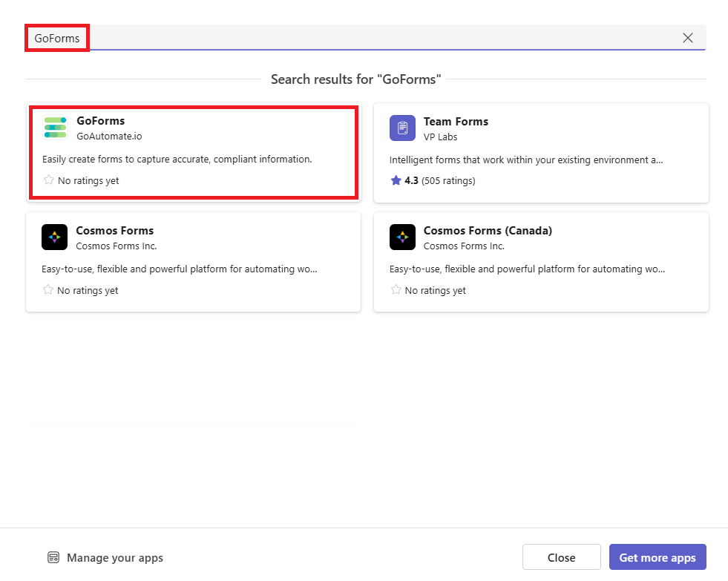This screenshot has height=581, width=728.
Task: Click the rating star under Cosmos Forms (Canada)
Action: click(396, 290)
